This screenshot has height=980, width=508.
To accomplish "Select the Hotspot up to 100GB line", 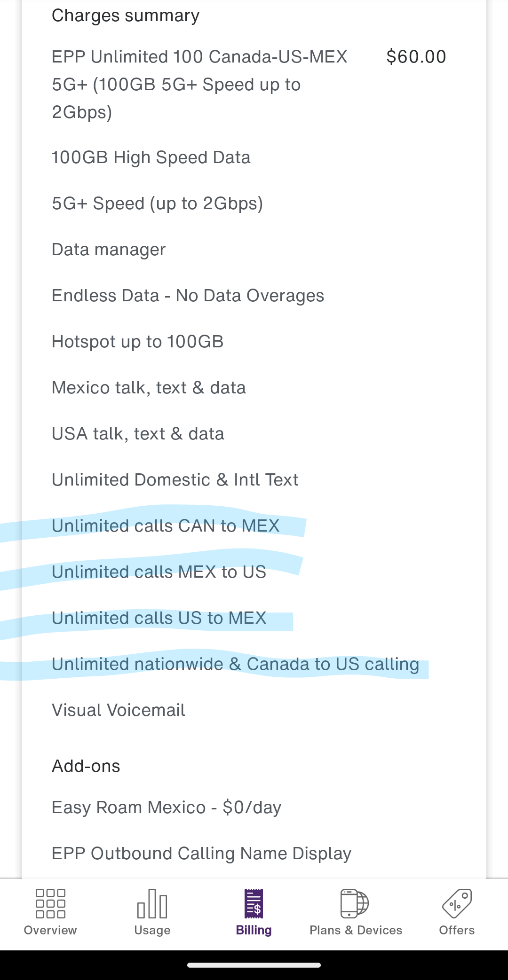I will [137, 341].
